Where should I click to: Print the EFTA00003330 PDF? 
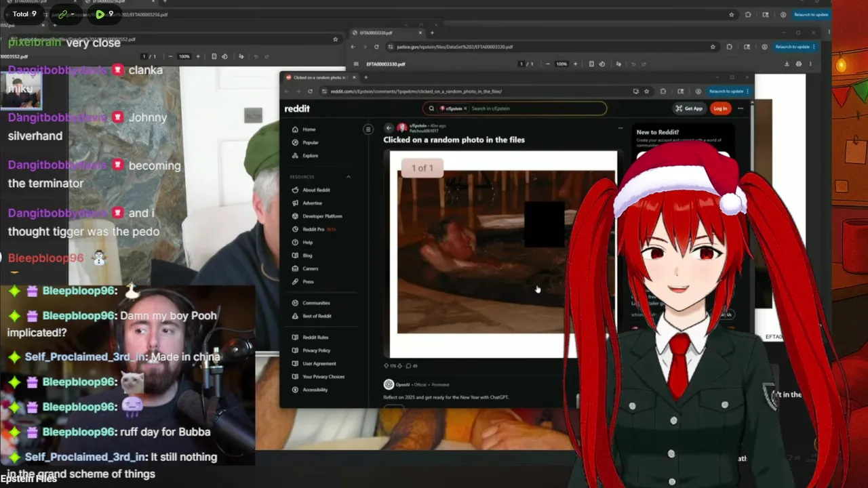798,64
